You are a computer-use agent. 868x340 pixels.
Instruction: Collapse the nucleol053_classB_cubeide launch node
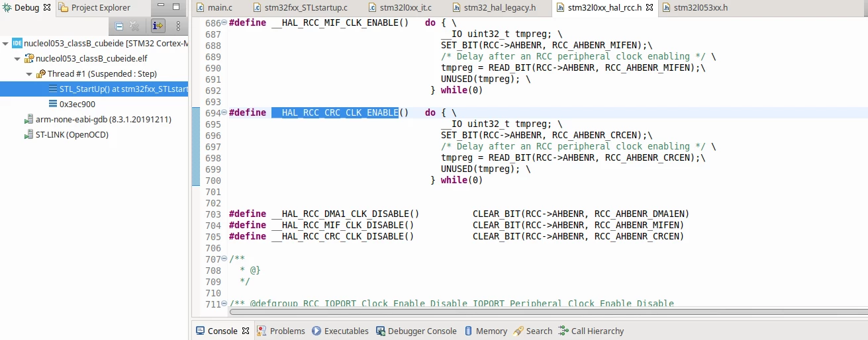pos(6,43)
